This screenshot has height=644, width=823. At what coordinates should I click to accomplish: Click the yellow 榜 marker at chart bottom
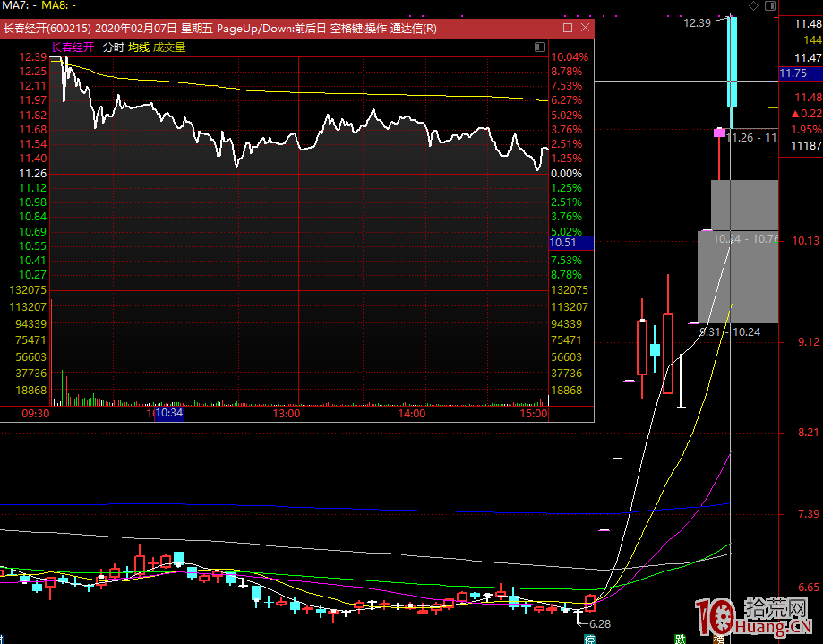pyautogui.click(x=719, y=639)
